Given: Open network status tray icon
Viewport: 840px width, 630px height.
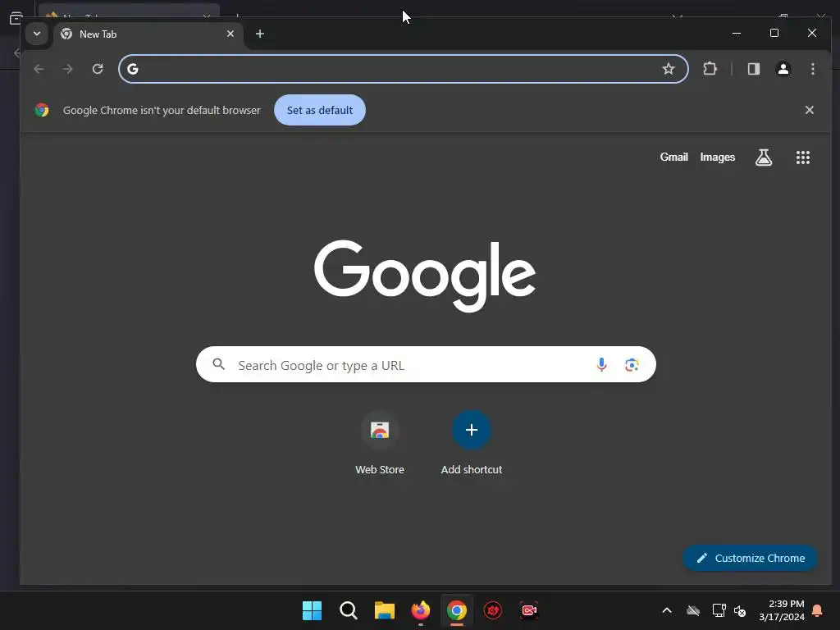Looking at the screenshot, I should [719, 610].
